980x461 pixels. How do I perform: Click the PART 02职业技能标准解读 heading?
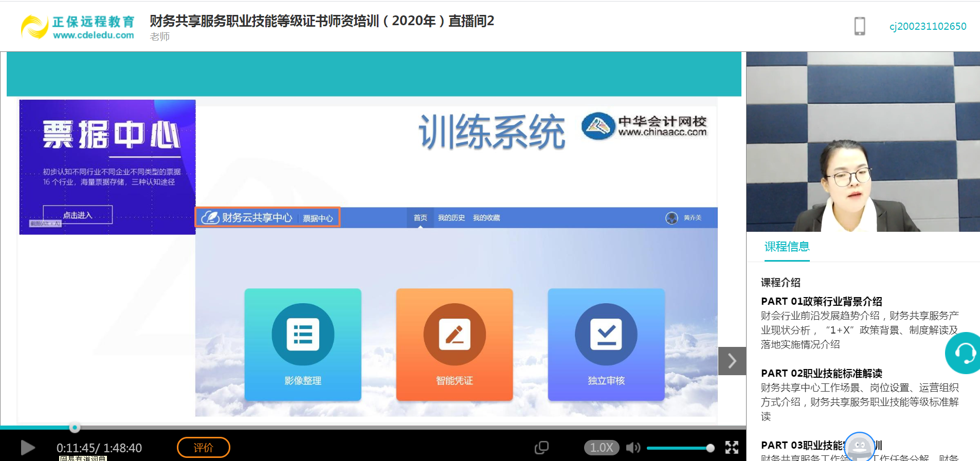click(x=822, y=373)
